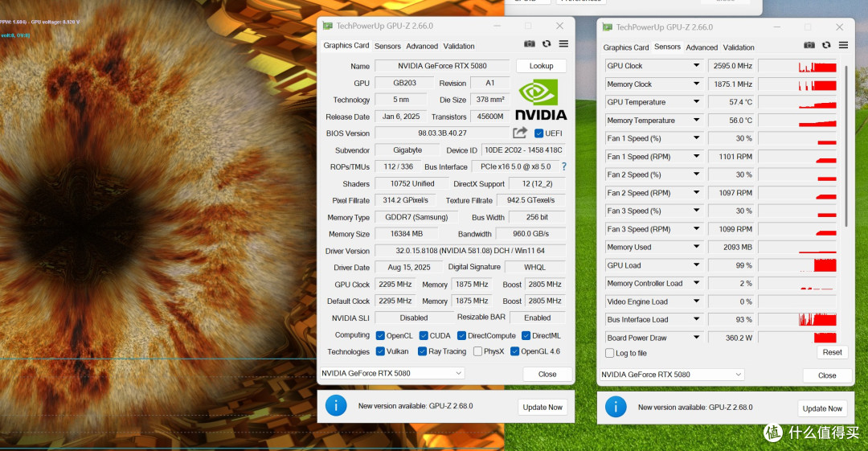Screen dimensions: 868x451
Task: GPU-Z title icon in Sensors window
Action: [608, 27]
